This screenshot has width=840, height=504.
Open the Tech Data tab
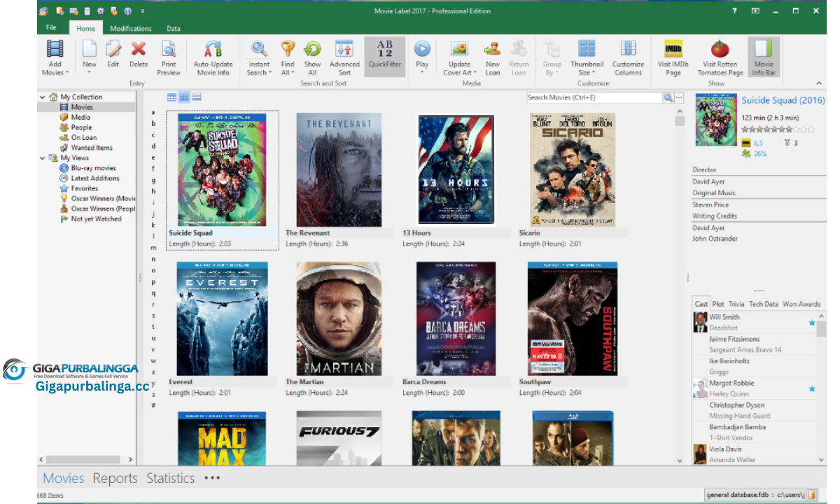764,304
